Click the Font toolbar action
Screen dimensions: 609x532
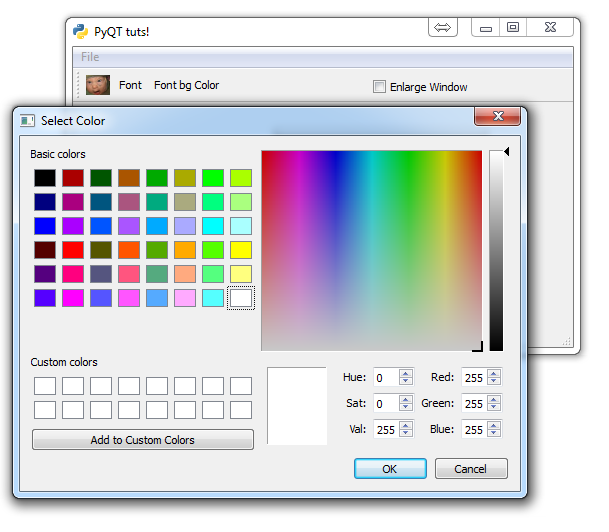coord(130,86)
